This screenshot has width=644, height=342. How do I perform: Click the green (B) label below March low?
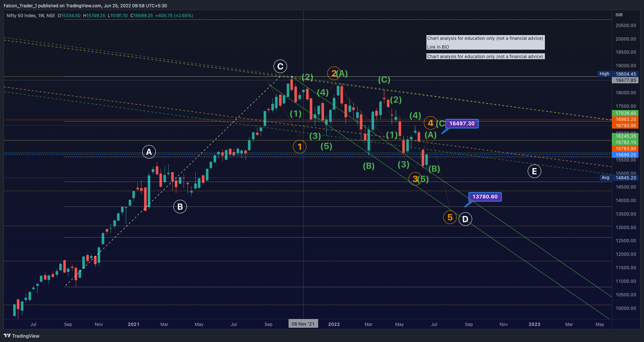click(369, 166)
